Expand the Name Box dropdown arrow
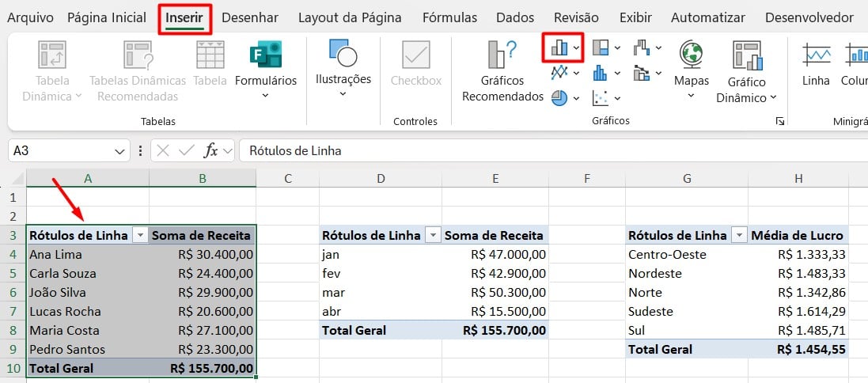Viewport: 868px width, 383px height. tap(120, 150)
